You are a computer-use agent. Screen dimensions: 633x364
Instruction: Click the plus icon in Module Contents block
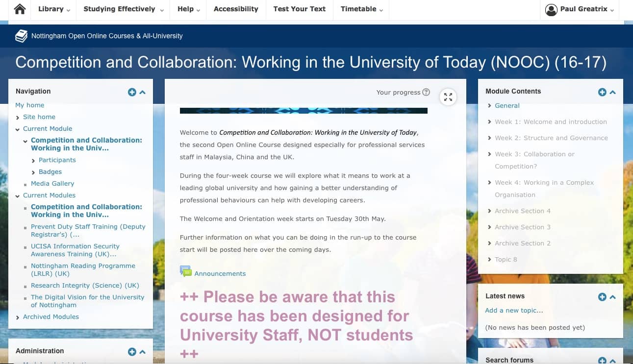pyautogui.click(x=602, y=92)
